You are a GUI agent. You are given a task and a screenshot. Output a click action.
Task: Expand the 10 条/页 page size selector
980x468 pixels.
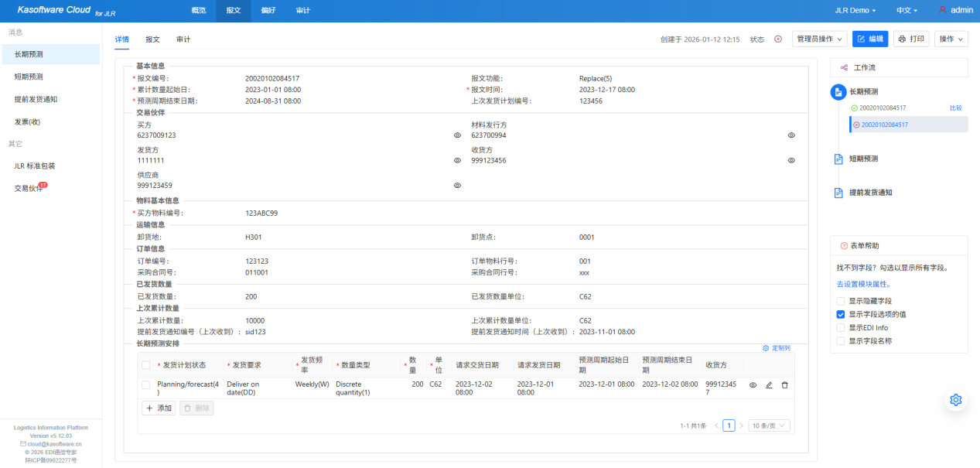(770, 425)
